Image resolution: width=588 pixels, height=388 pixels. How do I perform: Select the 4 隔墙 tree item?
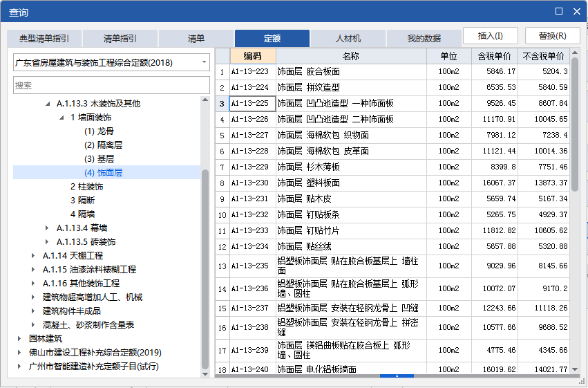point(82,214)
